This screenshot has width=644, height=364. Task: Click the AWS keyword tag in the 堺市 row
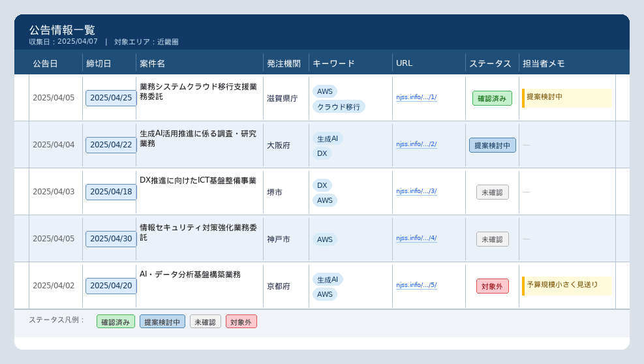point(325,200)
